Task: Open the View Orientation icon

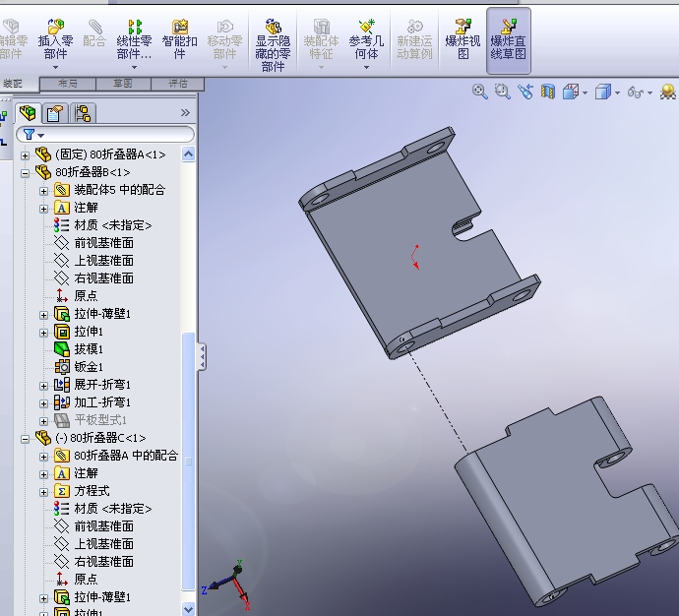Action: [571, 92]
